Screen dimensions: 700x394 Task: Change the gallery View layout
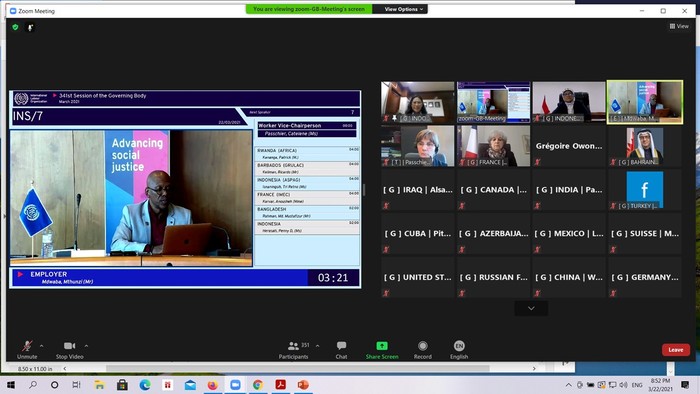click(x=679, y=26)
